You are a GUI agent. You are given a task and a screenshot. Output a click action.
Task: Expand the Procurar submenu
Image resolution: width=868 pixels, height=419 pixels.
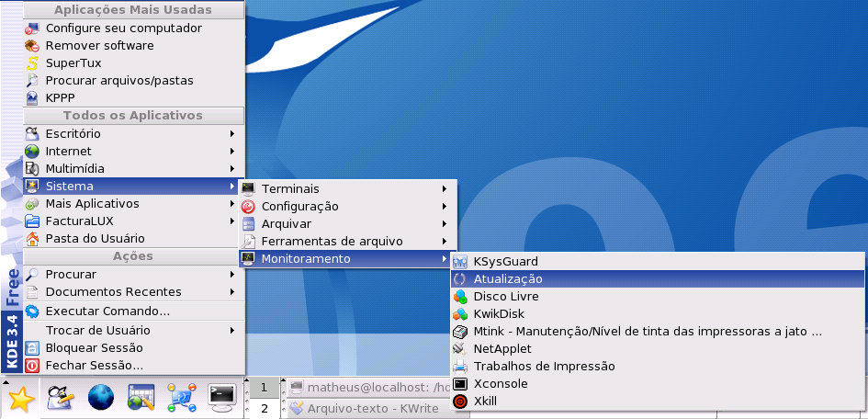pos(133,274)
